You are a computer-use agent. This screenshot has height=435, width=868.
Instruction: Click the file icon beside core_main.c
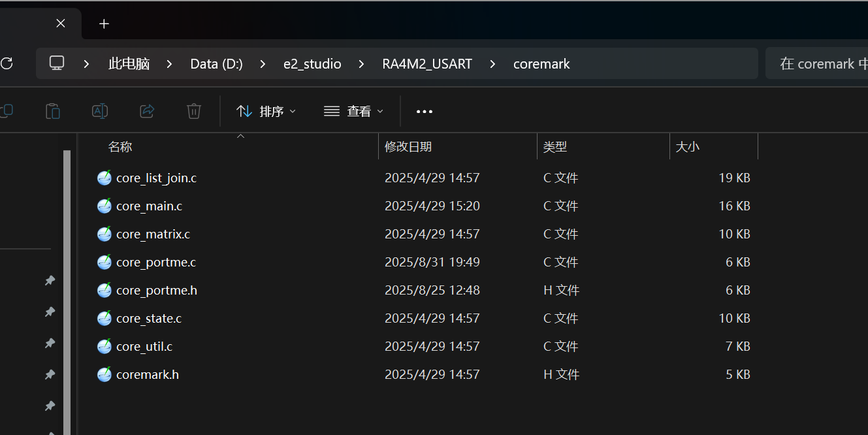coord(104,206)
